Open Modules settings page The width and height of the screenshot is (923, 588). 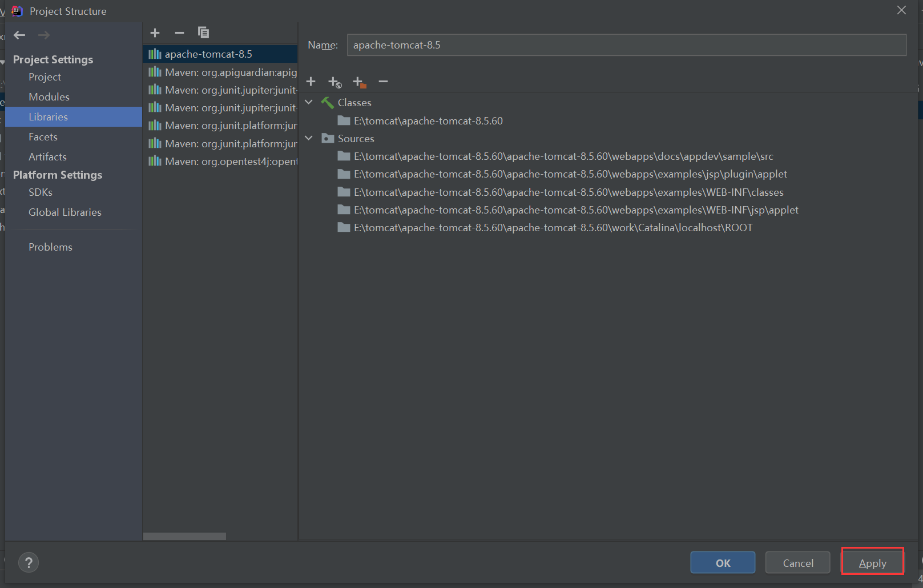[49, 97]
